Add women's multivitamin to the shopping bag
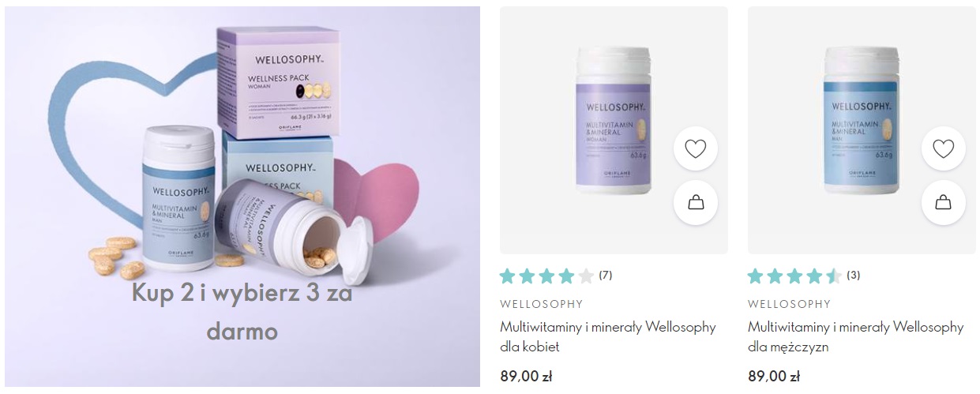Viewport: 980px width, 394px height. click(695, 203)
